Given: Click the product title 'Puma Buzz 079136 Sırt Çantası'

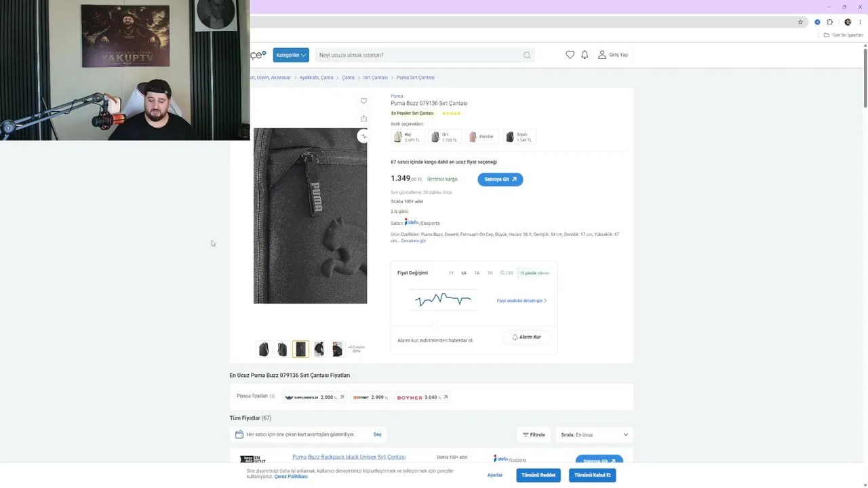Looking at the screenshot, I should coord(429,104).
